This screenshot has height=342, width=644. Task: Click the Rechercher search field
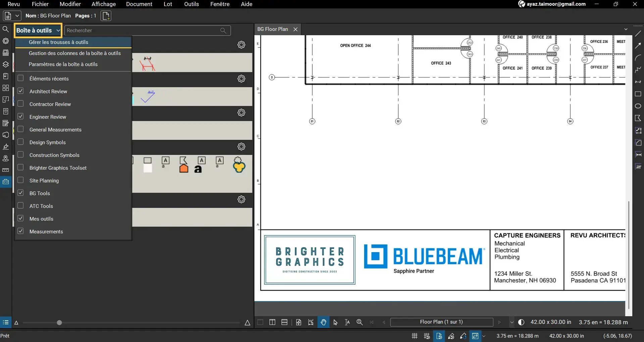[144, 30]
